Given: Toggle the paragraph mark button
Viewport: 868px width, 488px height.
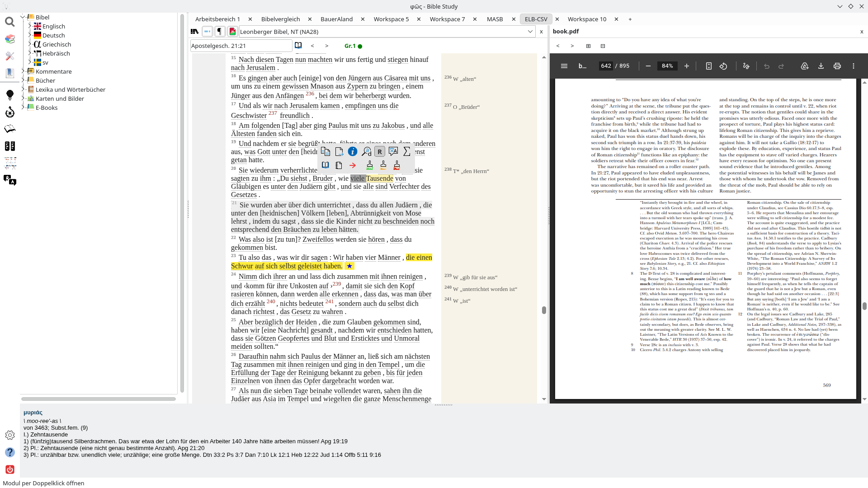Looking at the screenshot, I should 220,32.
